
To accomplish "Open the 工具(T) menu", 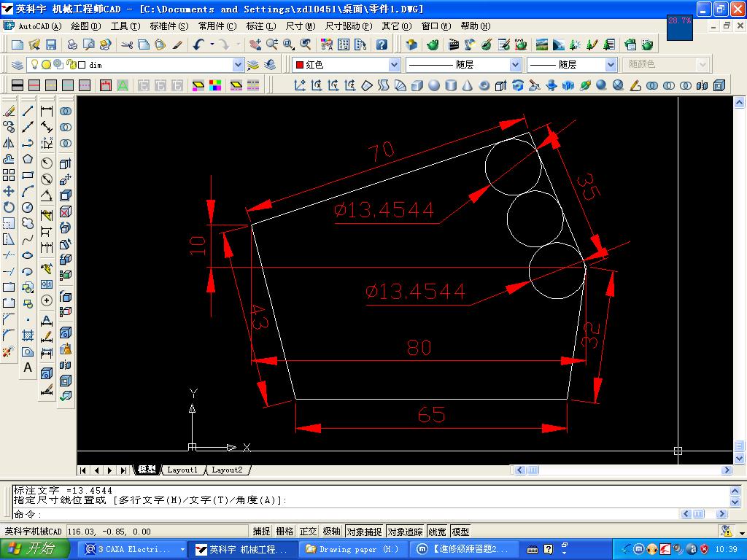I will coord(125,26).
